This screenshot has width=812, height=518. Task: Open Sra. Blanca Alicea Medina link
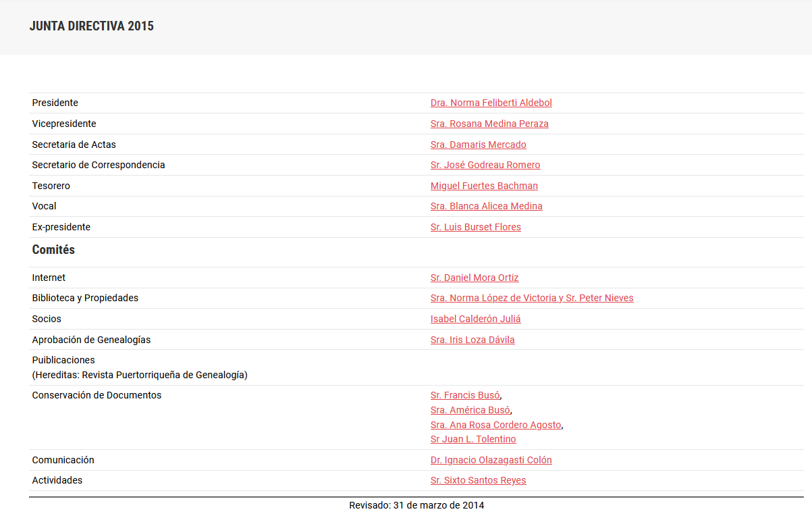tap(486, 206)
